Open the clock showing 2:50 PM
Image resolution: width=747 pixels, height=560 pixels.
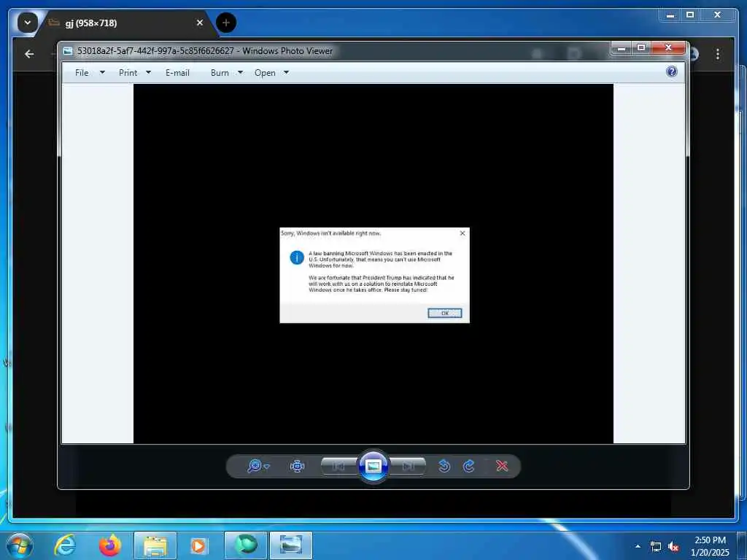(710, 546)
